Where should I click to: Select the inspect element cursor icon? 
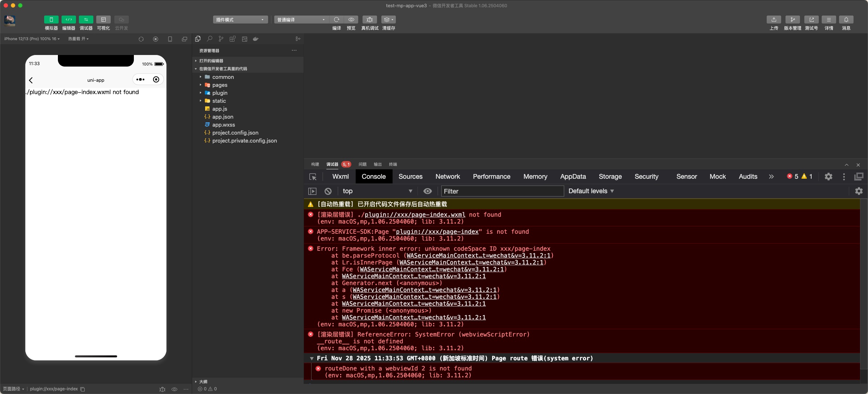pos(313,177)
